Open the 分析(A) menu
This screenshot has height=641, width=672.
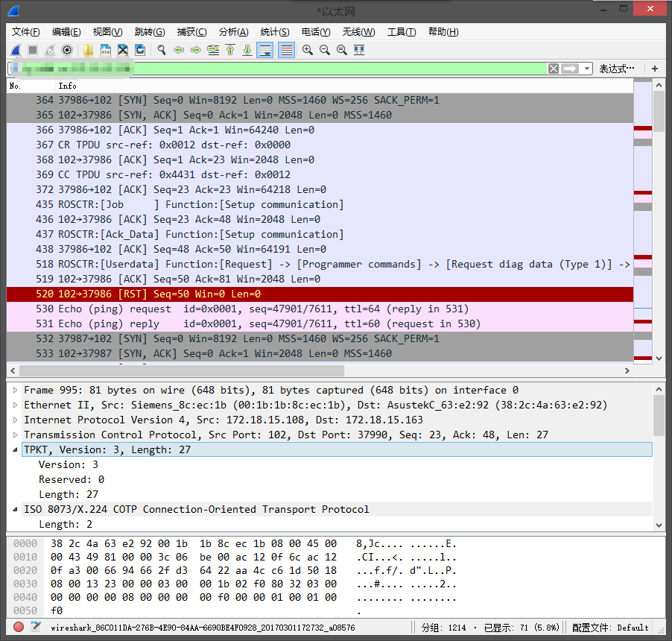pos(233,31)
